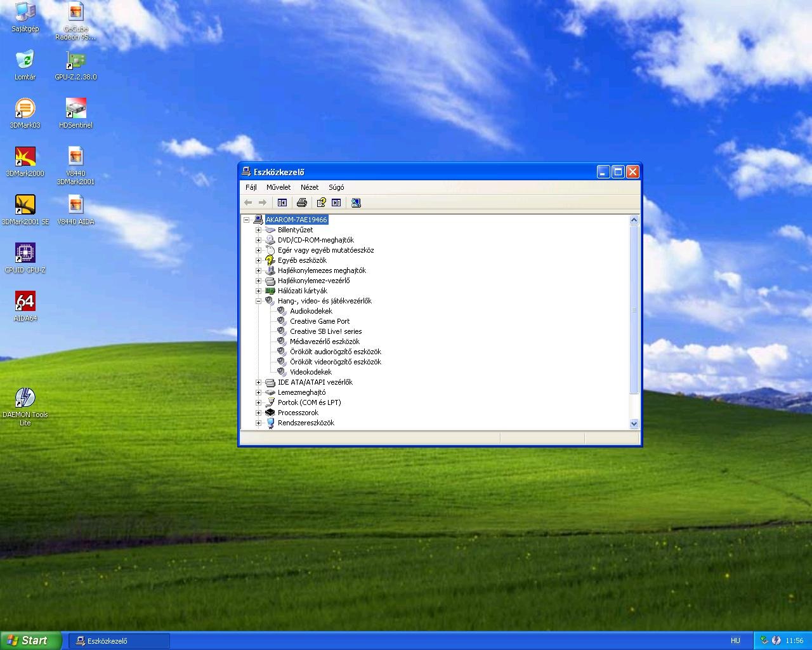Screen dimensions: 812x650
Task: Minimize the Eszközkezelő window
Action: pos(603,172)
